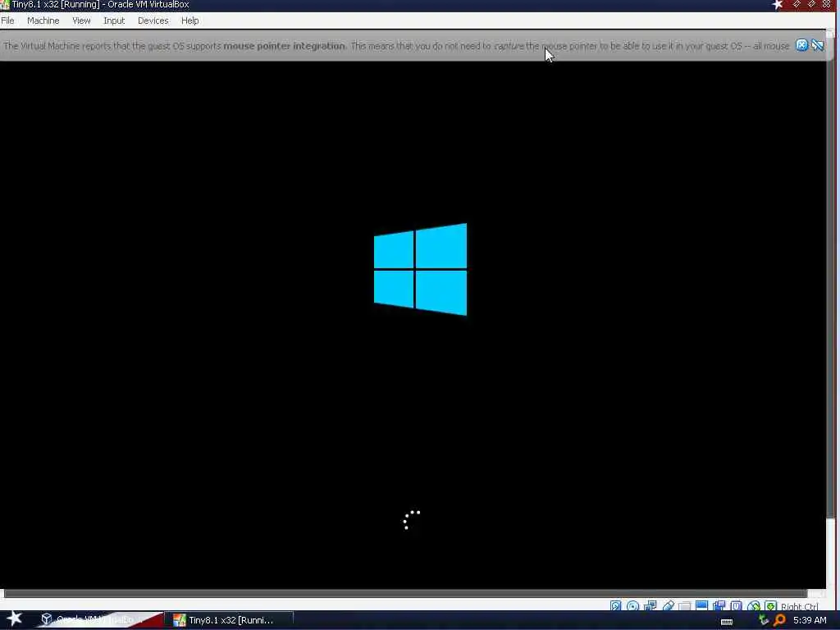Dismiss the mouse pointer integration notification

point(801,46)
